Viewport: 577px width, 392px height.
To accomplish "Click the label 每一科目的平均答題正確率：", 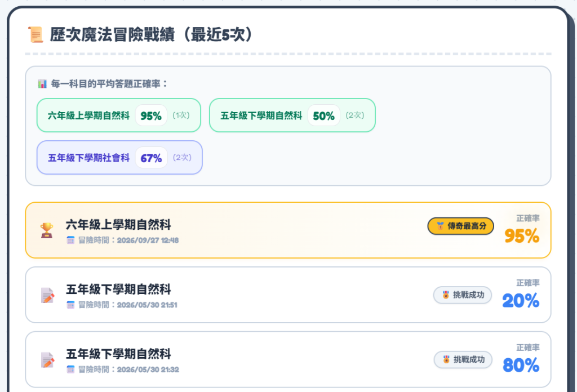I will (109, 84).
